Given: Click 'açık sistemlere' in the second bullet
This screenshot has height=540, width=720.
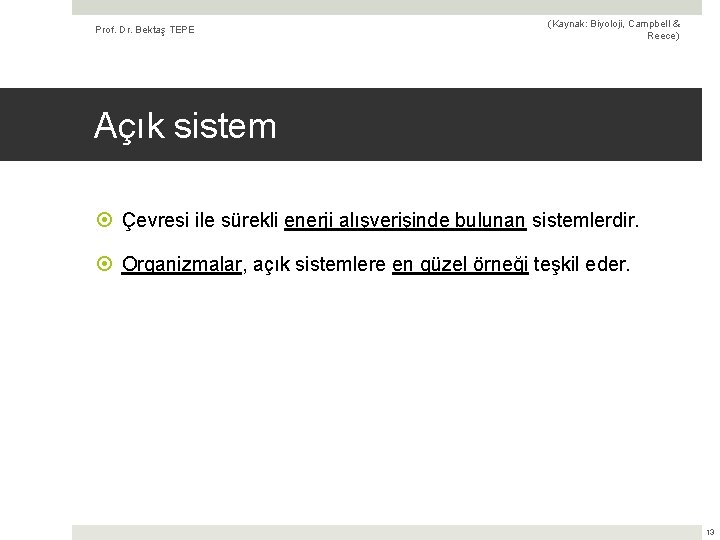Looking at the screenshot, I should pos(319,264).
